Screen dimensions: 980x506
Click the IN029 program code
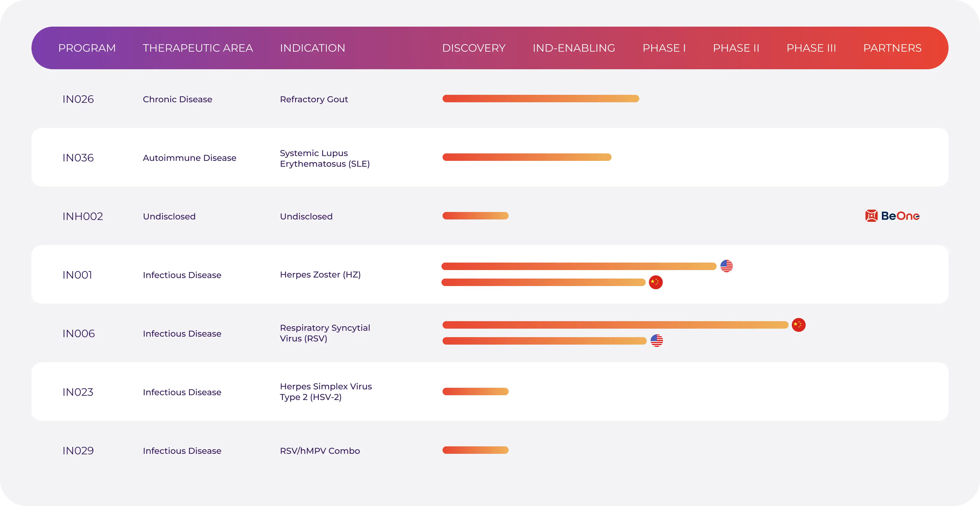[x=78, y=451]
